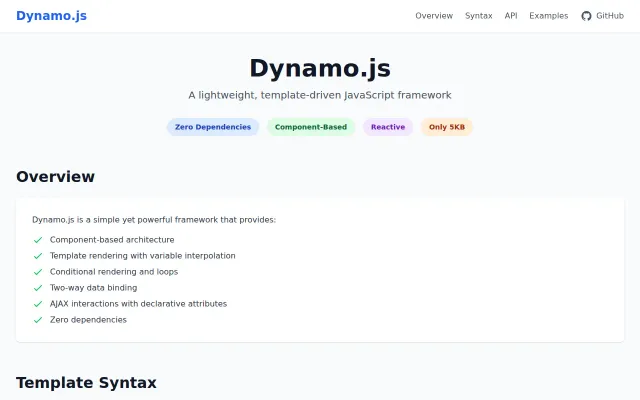Open the GitHub text link

coord(610,16)
